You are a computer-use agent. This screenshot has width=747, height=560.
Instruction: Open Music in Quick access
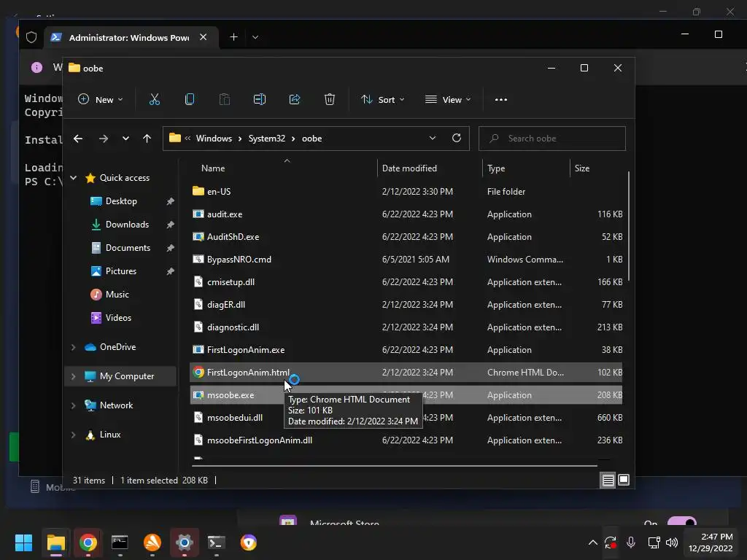[117, 295]
